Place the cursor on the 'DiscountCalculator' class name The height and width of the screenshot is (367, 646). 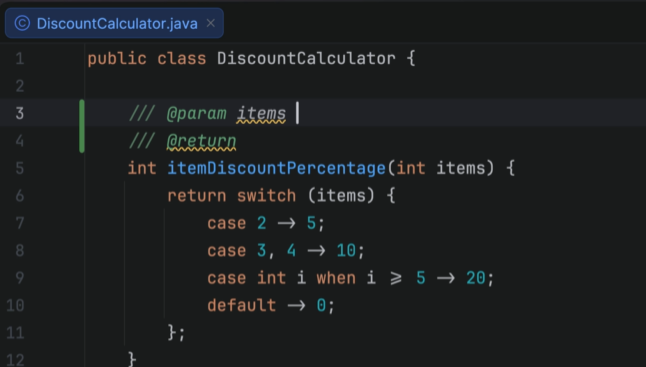tap(306, 58)
